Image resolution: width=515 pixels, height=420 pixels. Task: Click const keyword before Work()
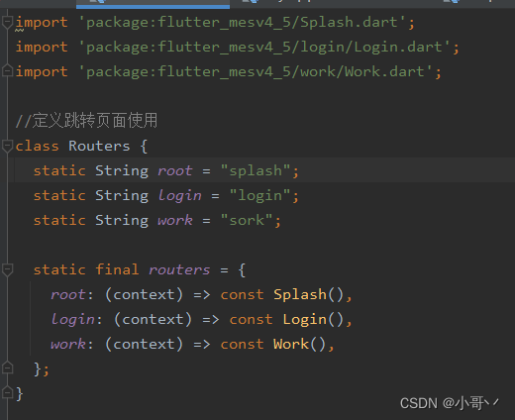(243, 345)
